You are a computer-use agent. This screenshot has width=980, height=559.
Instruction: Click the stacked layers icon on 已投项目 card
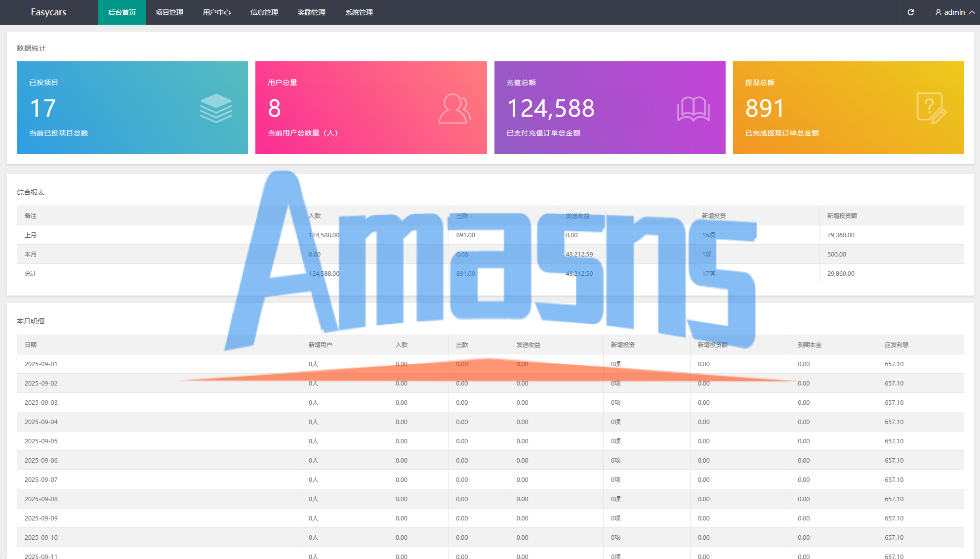216,108
